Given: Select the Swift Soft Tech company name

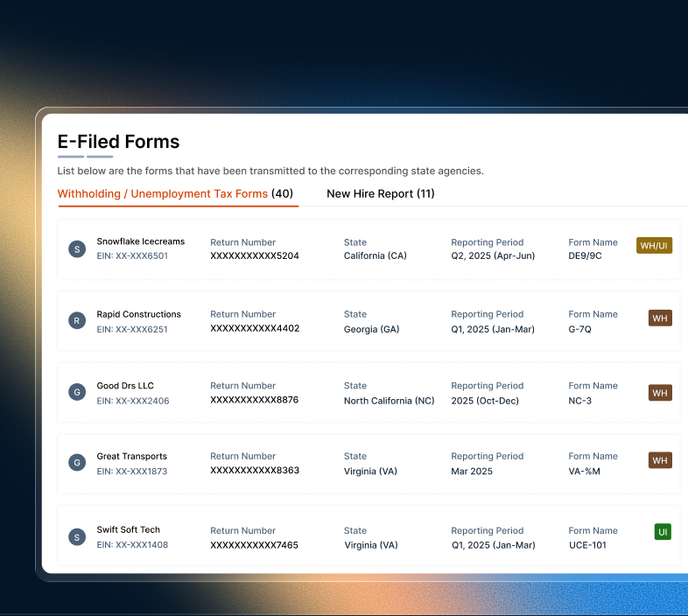Looking at the screenshot, I should (128, 529).
